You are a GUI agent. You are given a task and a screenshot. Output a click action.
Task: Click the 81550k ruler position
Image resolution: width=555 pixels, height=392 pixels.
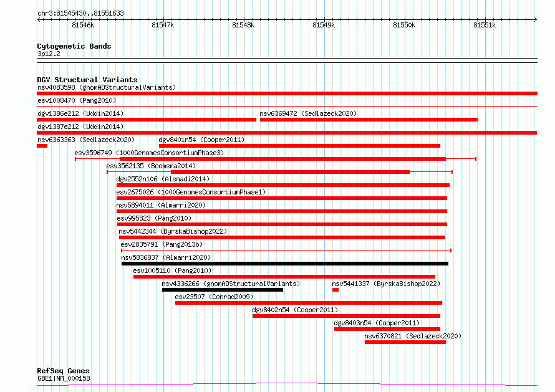click(x=404, y=25)
